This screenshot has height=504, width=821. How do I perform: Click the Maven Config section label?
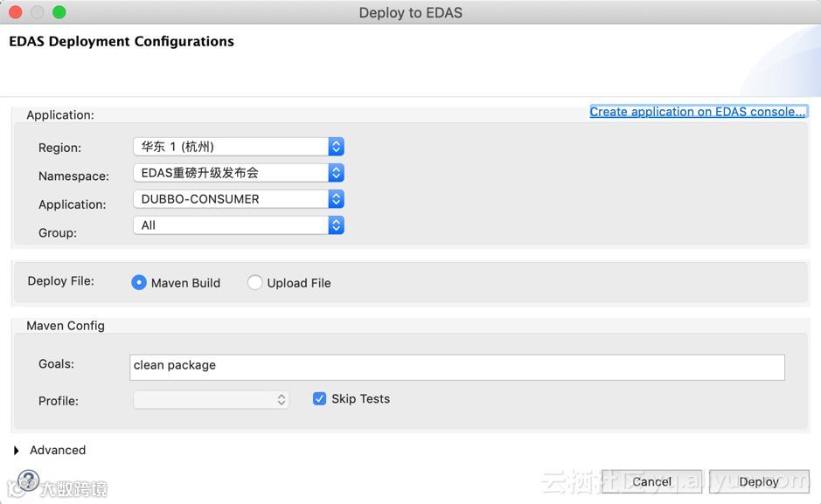66,326
